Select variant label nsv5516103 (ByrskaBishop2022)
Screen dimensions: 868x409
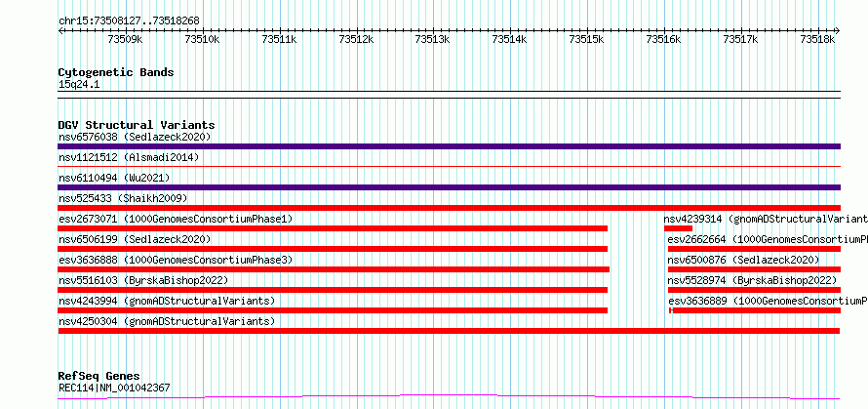pyautogui.click(x=142, y=280)
